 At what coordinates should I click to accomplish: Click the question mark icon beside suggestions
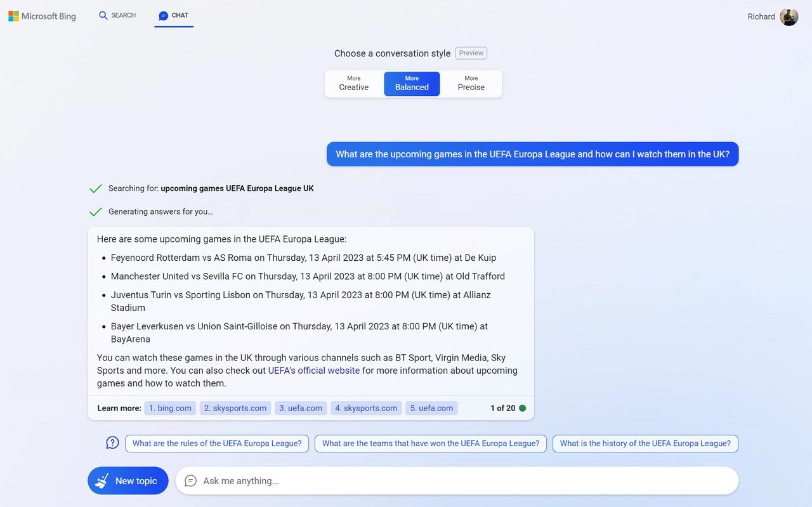coord(112,443)
